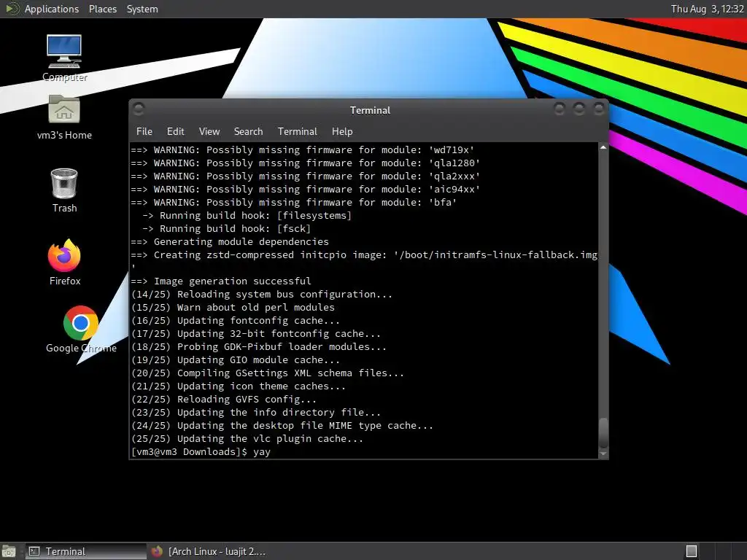Screen dimensions: 747x560
Task: Open the System menu in top panel
Action: [142, 9]
